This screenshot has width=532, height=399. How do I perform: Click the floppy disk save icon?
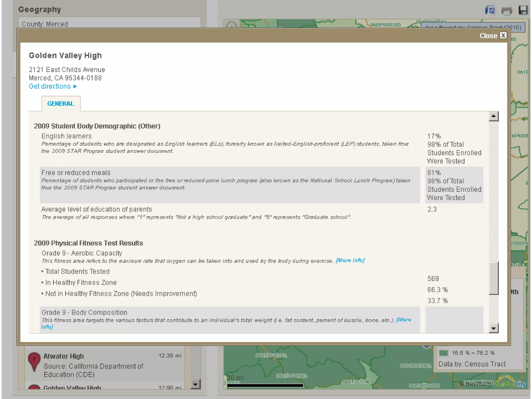point(523,10)
